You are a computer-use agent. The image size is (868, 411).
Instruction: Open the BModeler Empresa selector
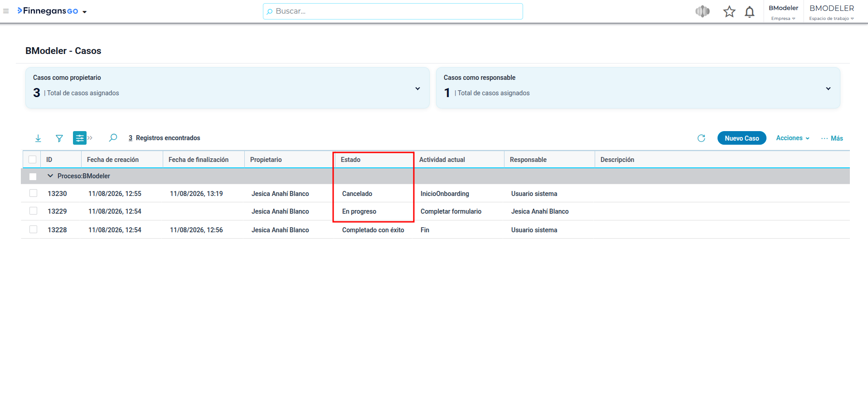click(x=783, y=12)
